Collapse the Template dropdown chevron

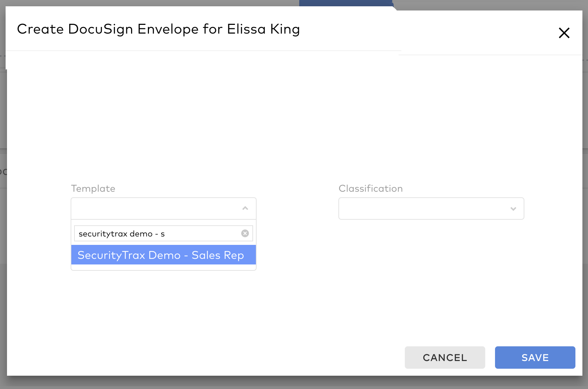pos(245,208)
